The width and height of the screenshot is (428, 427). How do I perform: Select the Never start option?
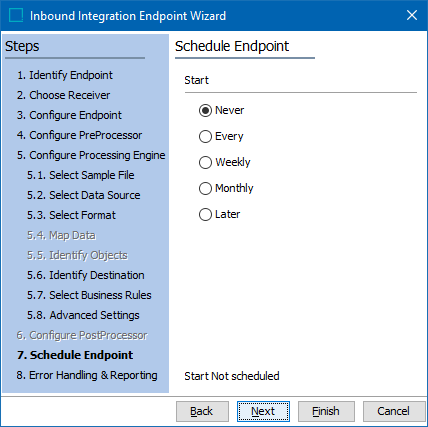point(221,110)
